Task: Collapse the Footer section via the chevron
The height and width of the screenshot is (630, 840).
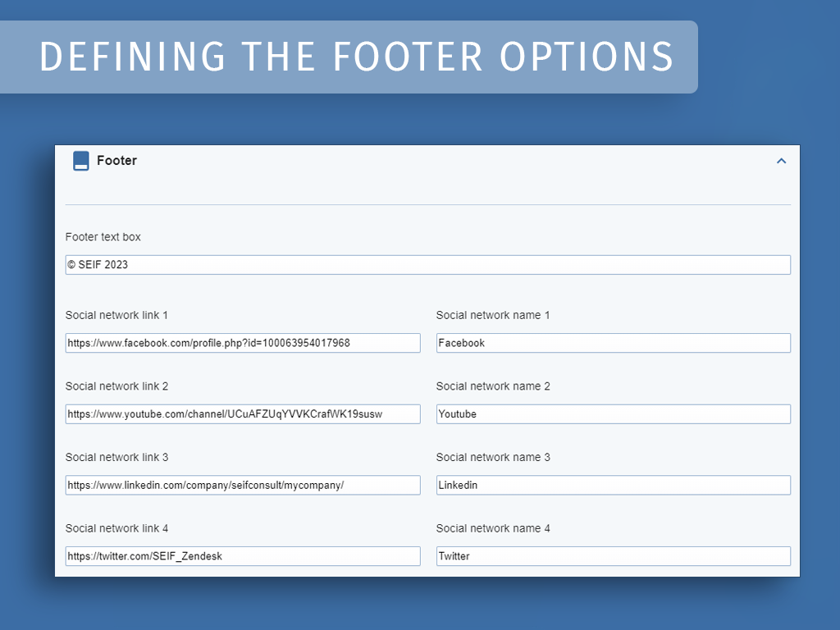Action: click(x=781, y=161)
